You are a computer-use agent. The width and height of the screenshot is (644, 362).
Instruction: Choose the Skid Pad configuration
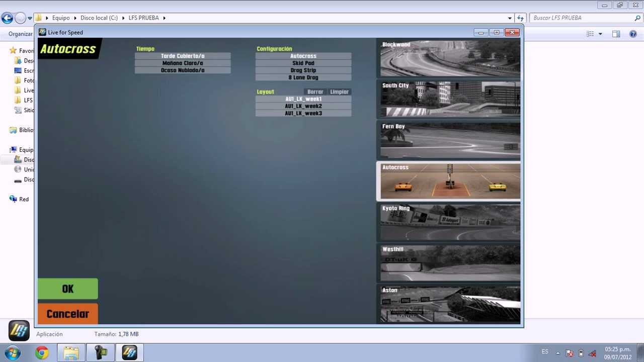(x=303, y=63)
